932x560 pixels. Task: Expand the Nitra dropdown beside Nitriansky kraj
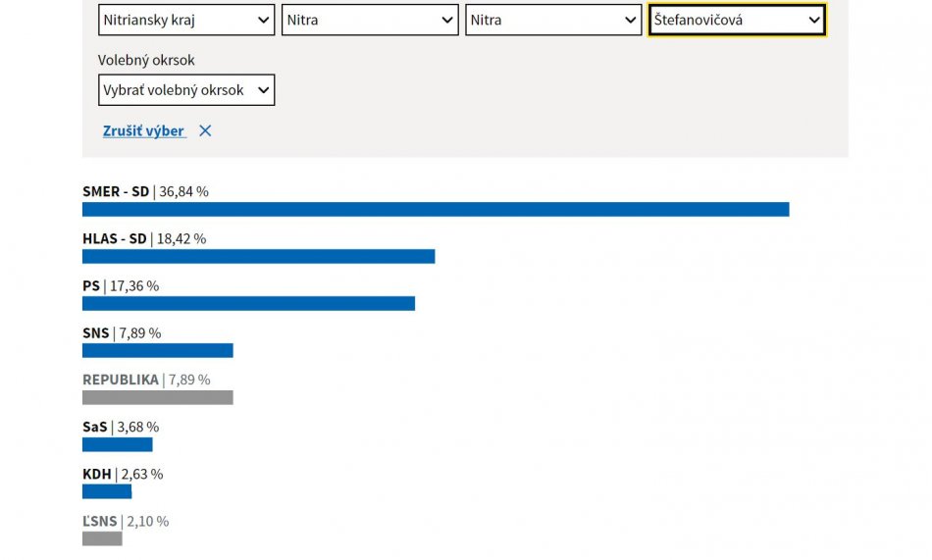pyautogui.click(x=370, y=20)
